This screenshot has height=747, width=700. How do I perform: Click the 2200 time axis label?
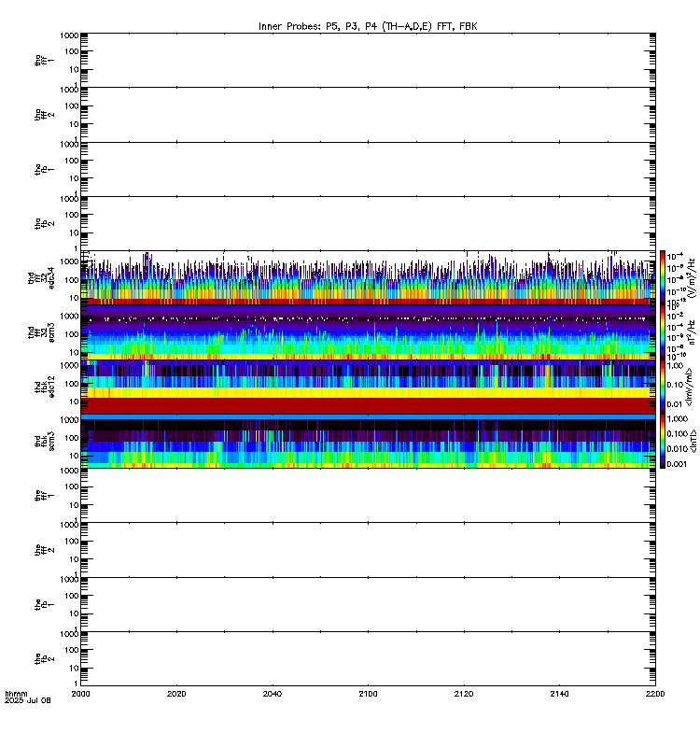point(655,694)
